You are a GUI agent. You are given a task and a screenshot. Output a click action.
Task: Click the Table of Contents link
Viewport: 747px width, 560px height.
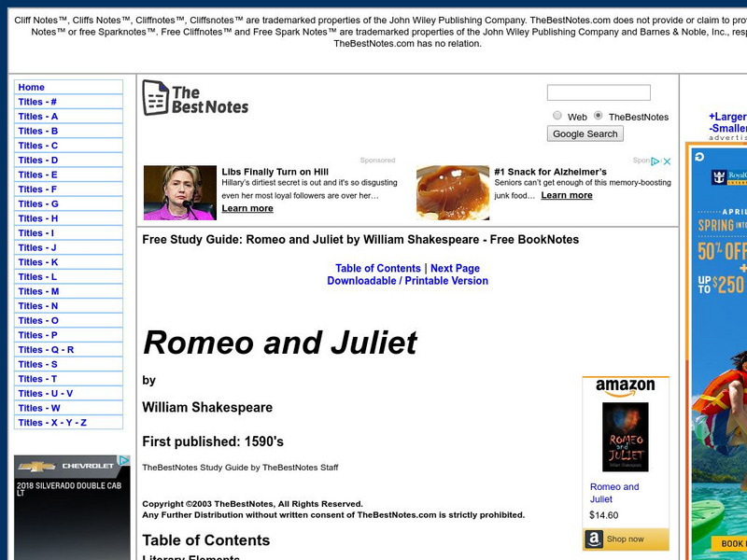click(x=378, y=268)
